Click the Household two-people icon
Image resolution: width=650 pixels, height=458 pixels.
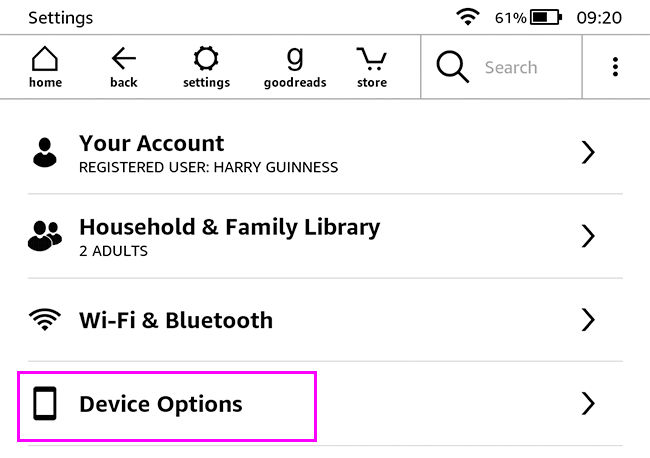coord(44,236)
